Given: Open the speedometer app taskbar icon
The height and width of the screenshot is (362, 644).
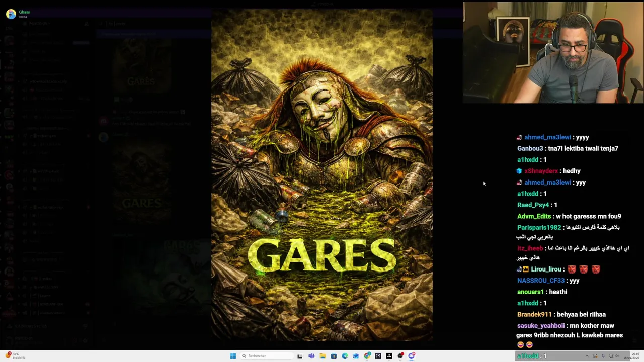Looking at the screenshot, I should [378, 356].
